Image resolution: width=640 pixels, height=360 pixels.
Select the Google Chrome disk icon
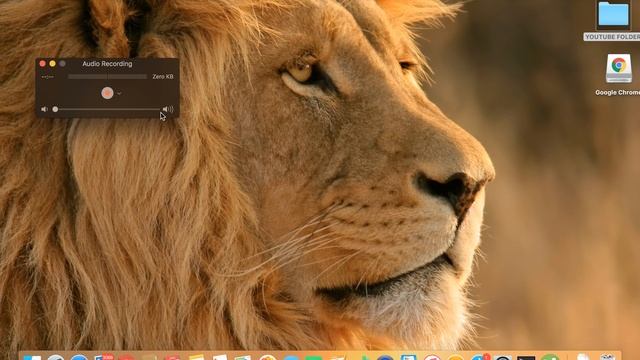coord(619,69)
